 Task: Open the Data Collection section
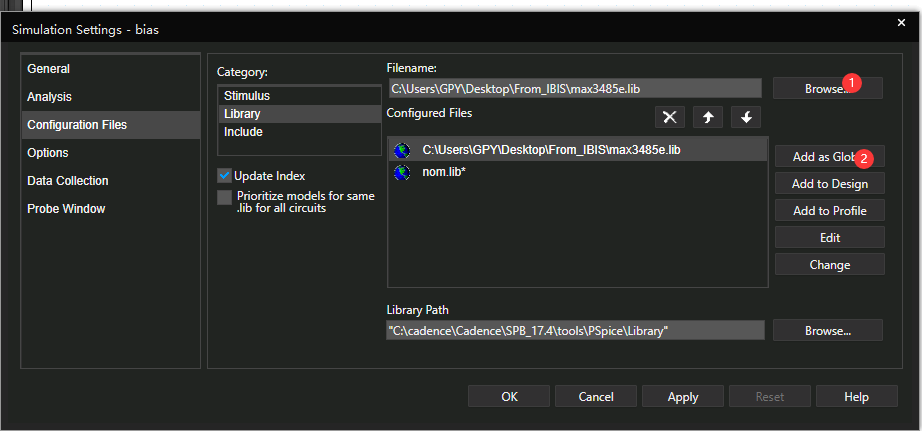click(68, 181)
